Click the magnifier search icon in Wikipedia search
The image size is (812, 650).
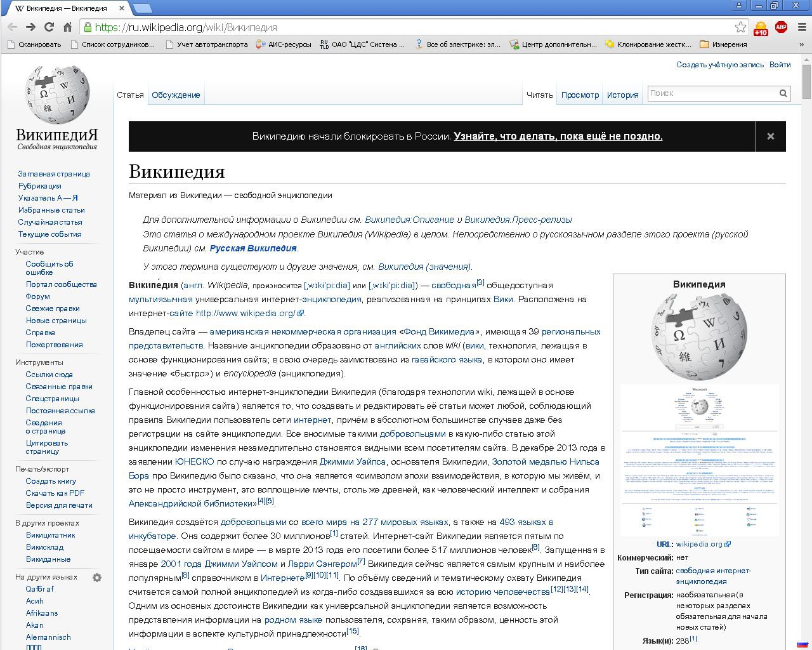tap(783, 93)
